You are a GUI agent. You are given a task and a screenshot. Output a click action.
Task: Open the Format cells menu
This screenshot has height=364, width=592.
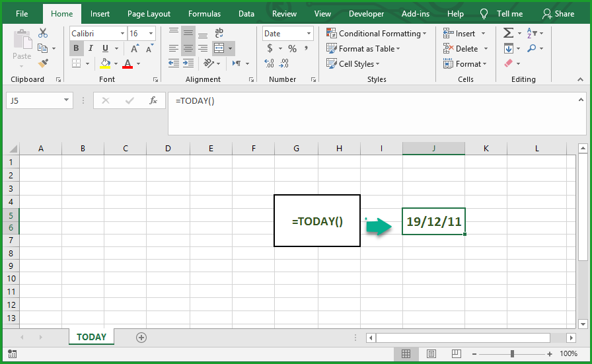point(465,64)
